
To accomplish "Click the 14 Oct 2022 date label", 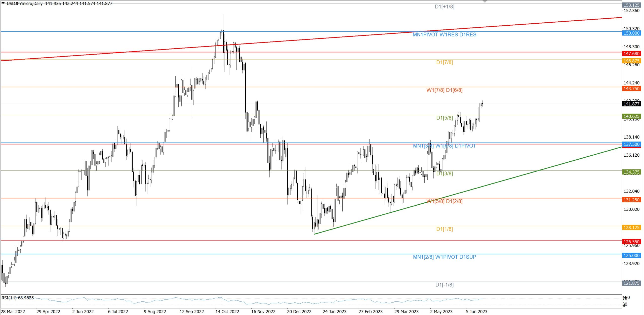I will tap(227, 311).
